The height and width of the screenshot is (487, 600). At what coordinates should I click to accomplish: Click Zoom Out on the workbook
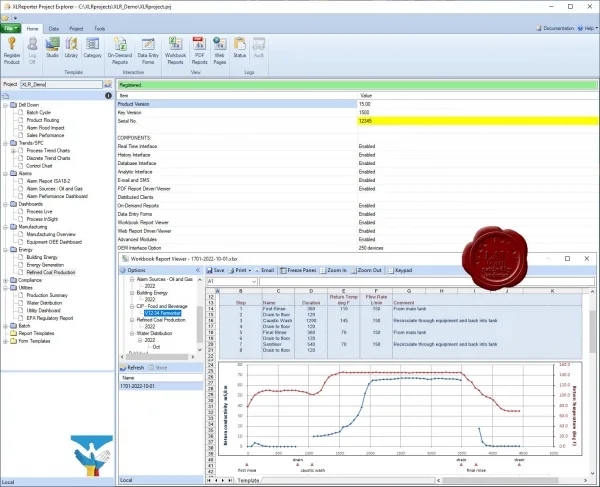click(366, 270)
